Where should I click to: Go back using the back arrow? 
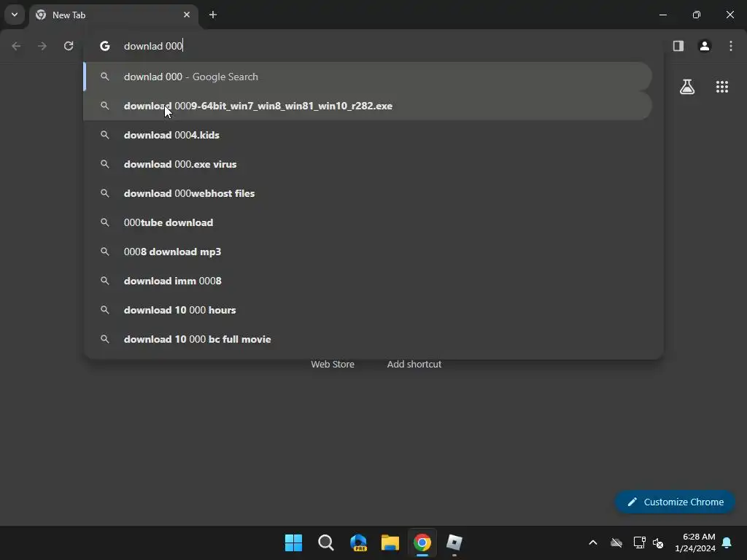[x=16, y=46]
